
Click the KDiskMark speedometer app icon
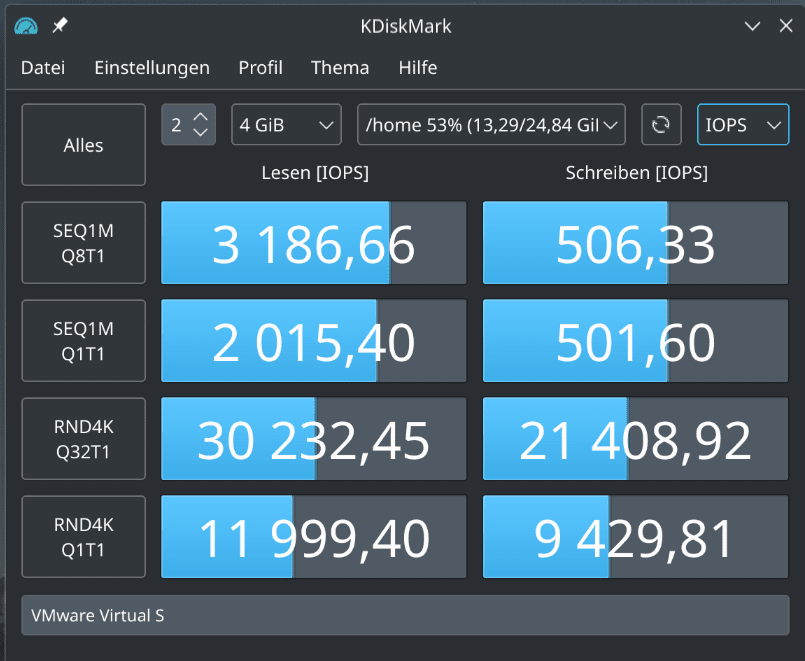26,26
